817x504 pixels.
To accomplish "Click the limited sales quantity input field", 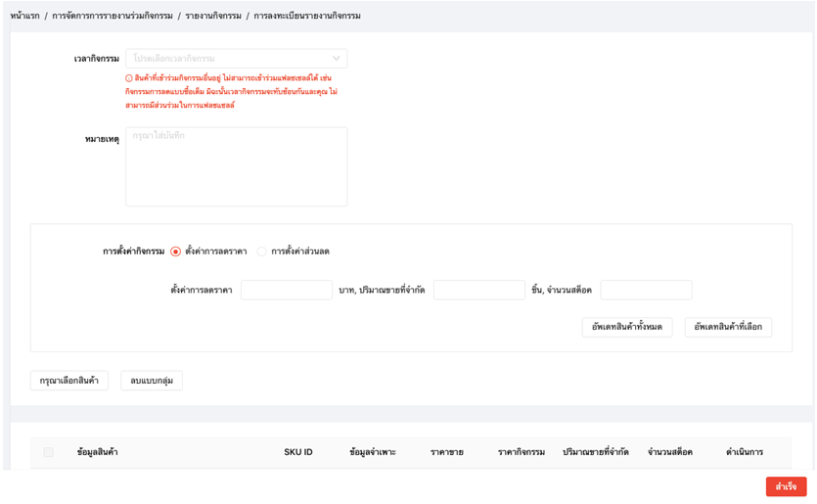I will tap(478, 290).
